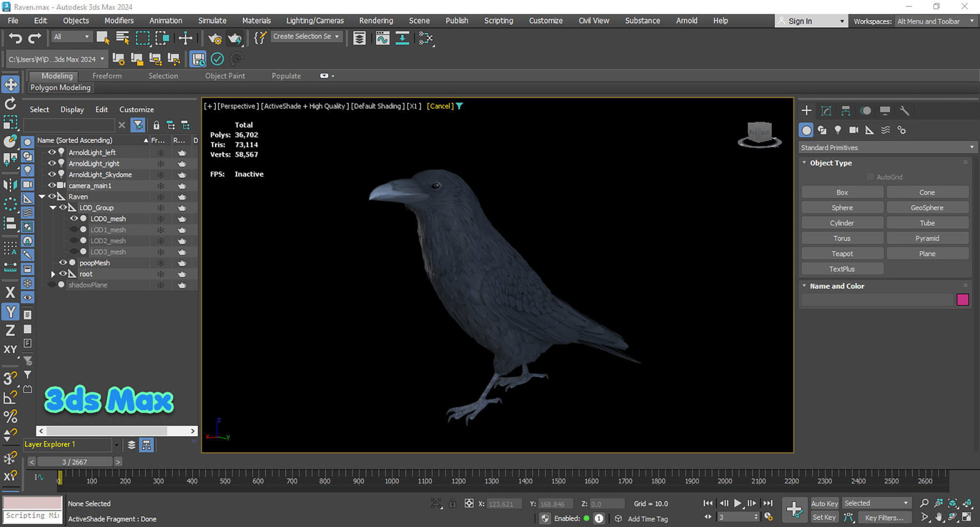Viewport: 980px width, 527px height.
Task: Switch to Cameras create category
Action: pos(853,130)
